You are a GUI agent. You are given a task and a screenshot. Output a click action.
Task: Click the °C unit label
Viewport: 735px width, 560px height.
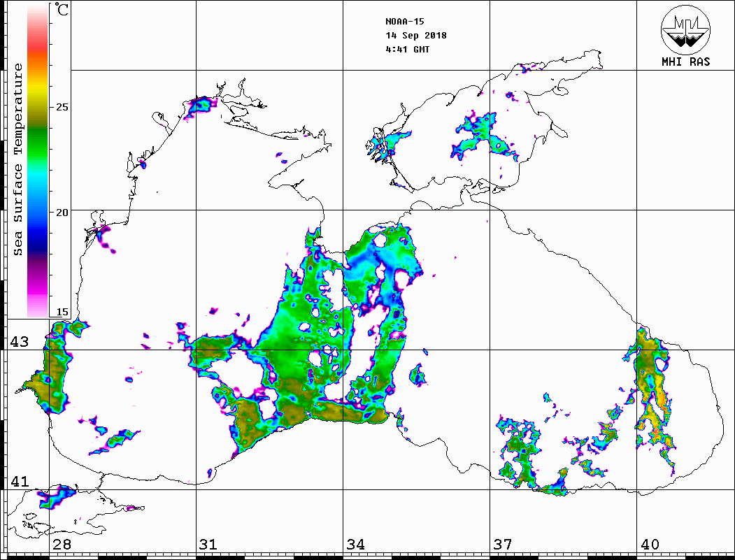coord(62,9)
